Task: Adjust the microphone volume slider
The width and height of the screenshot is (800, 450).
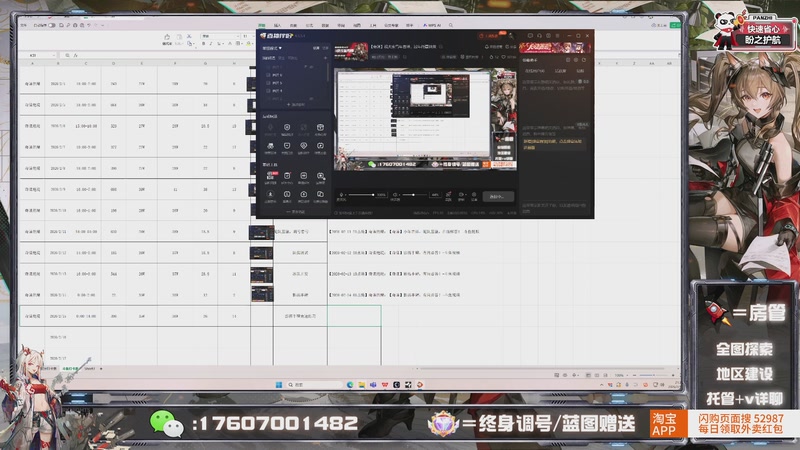Action: click(361, 194)
